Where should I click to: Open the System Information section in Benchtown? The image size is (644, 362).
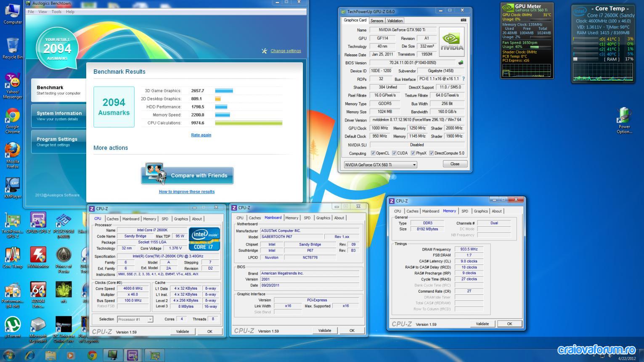click(58, 116)
